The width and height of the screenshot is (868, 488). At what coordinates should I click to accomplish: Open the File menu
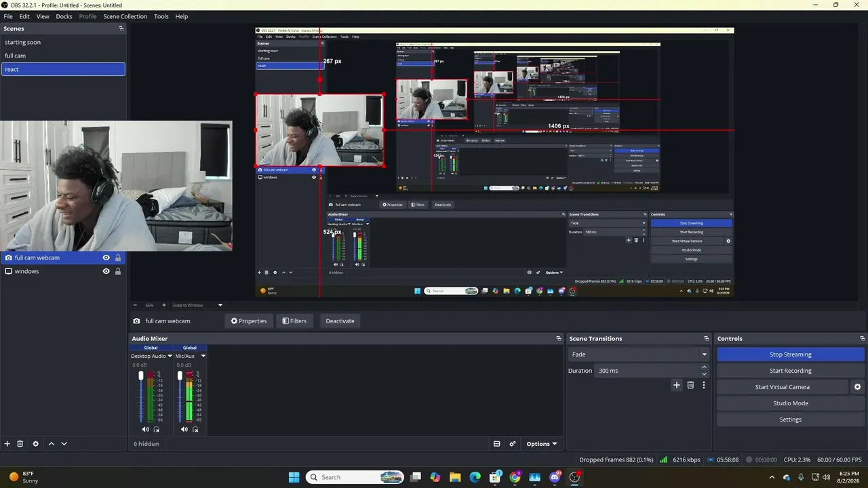pyautogui.click(x=8, y=16)
